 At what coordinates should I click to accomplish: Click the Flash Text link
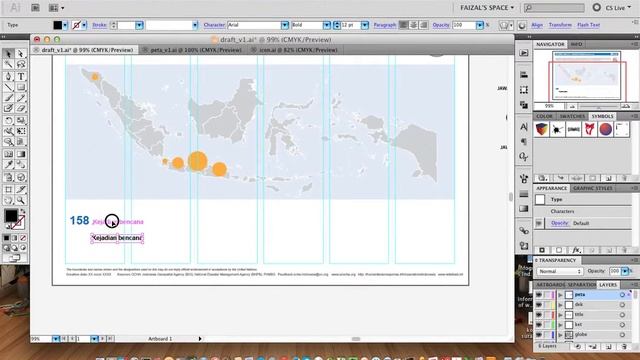tap(588, 25)
